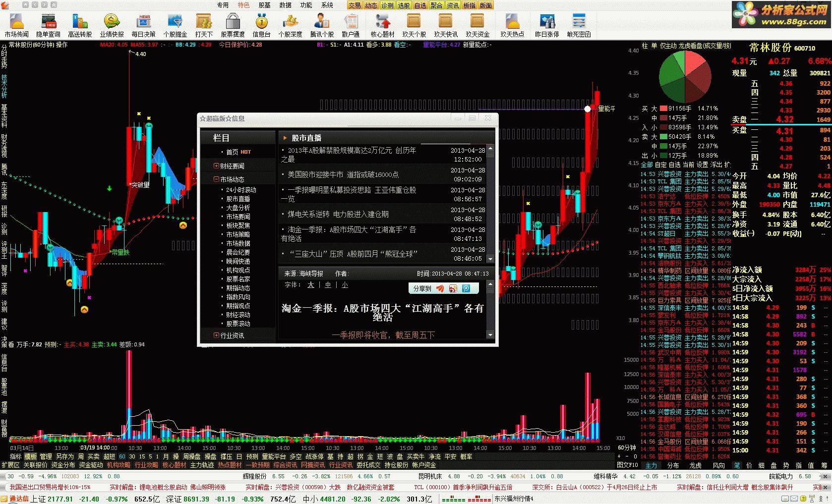Open 系统 menu
Image resolution: width=832 pixels, height=504 pixels.
pyautogui.click(x=327, y=5)
